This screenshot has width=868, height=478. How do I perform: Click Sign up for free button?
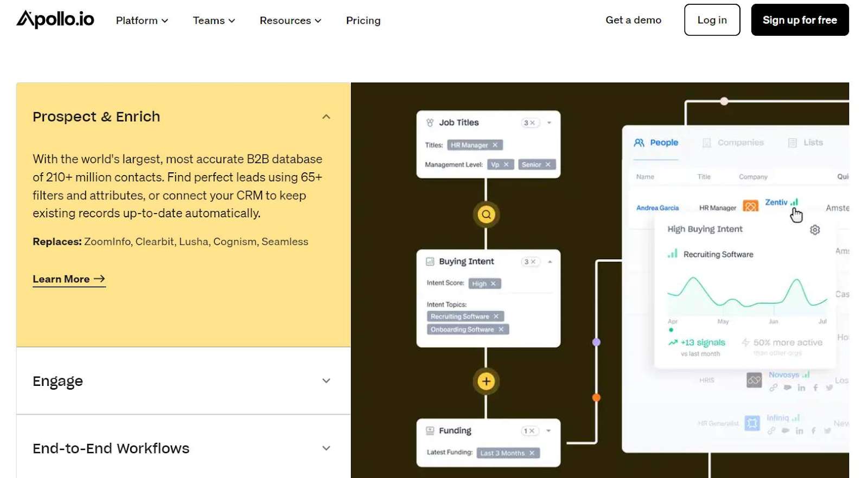(800, 20)
